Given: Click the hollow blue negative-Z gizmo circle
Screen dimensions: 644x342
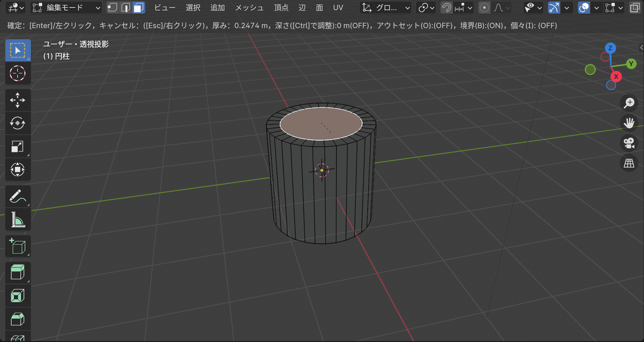Looking at the screenshot, I should click(x=611, y=85).
